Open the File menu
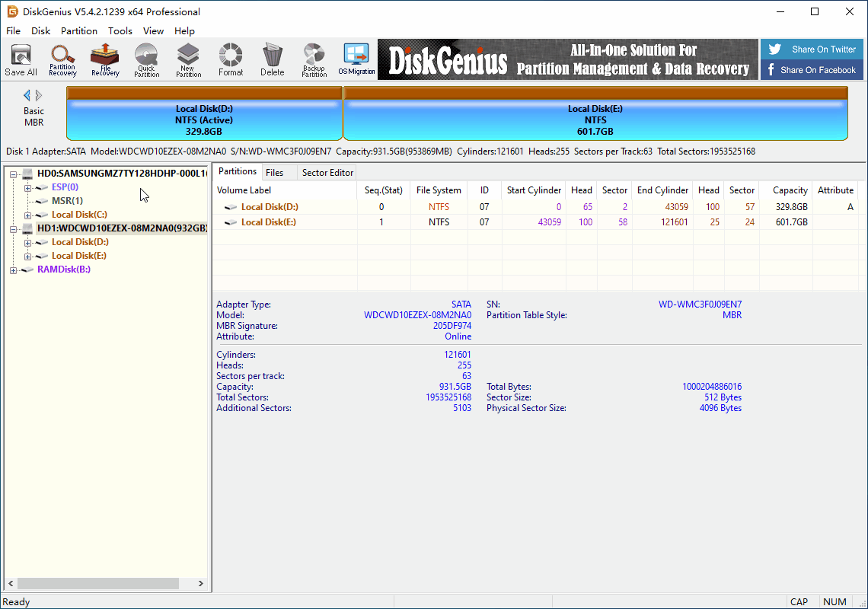This screenshot has height=609, width=868. 13,31
